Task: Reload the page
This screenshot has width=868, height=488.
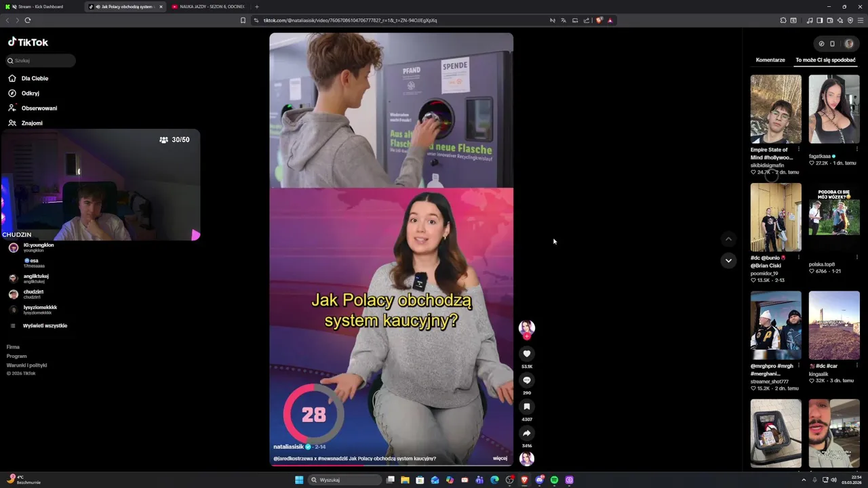Action: 28,20
